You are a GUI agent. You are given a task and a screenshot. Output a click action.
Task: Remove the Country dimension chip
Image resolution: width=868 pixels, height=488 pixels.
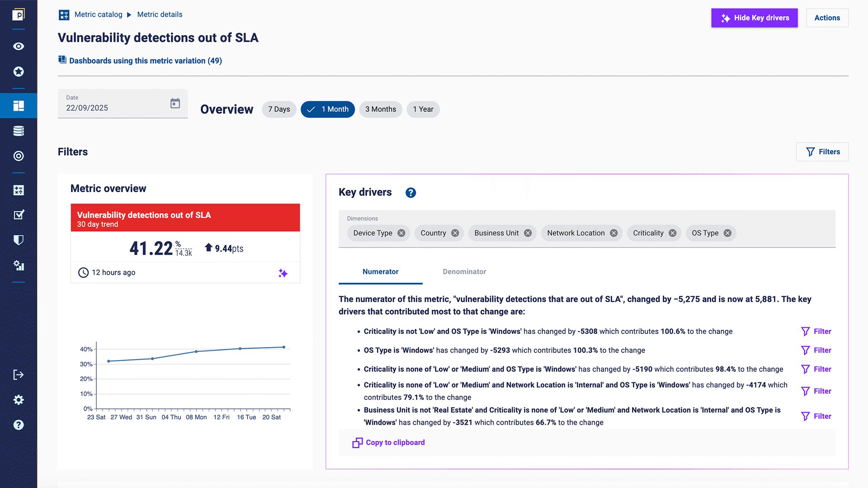coord(455,233)
